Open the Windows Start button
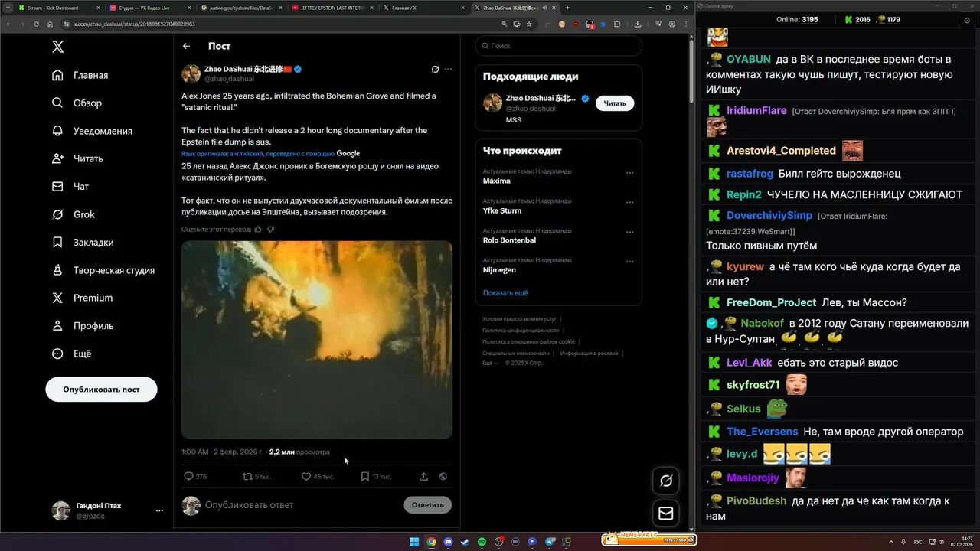This screenshot has width=980, height=551. 414,542
